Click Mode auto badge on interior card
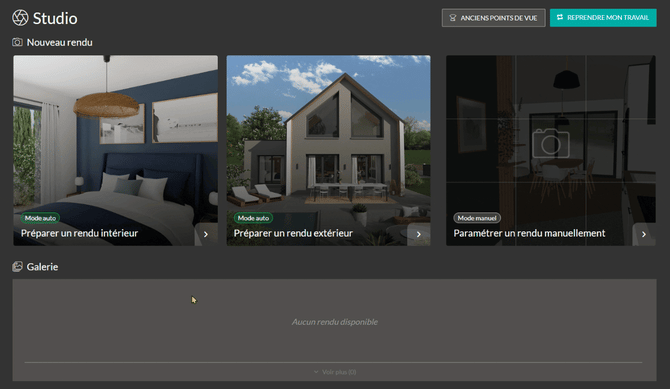This screenshot has width=670, height=389. 40,218
